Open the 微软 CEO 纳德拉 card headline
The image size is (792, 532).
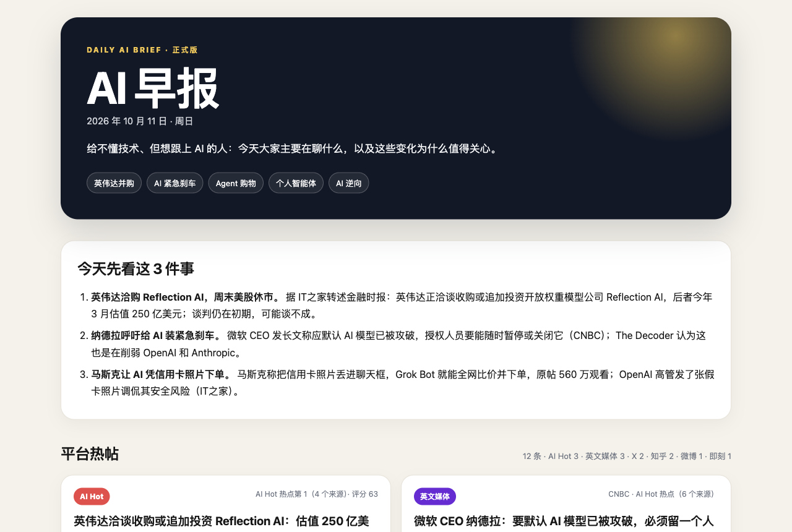pos(564,521)
